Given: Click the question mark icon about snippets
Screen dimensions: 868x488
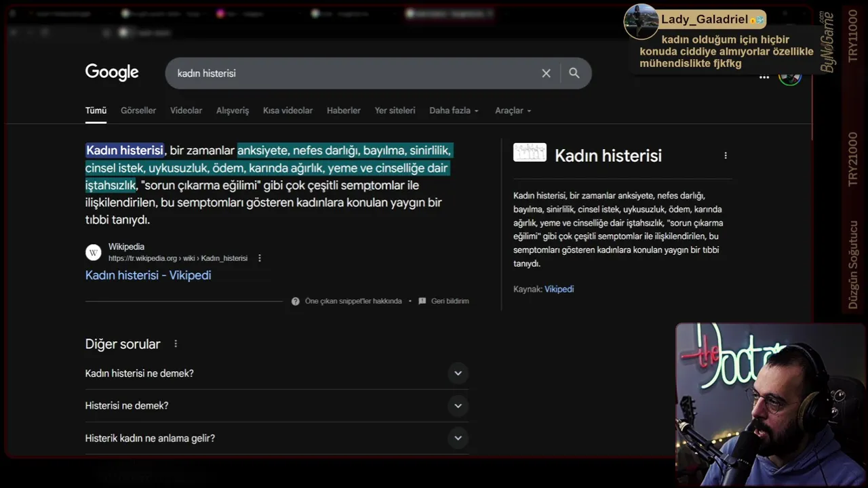Looking at the screenshot, I should pos(296,301).
